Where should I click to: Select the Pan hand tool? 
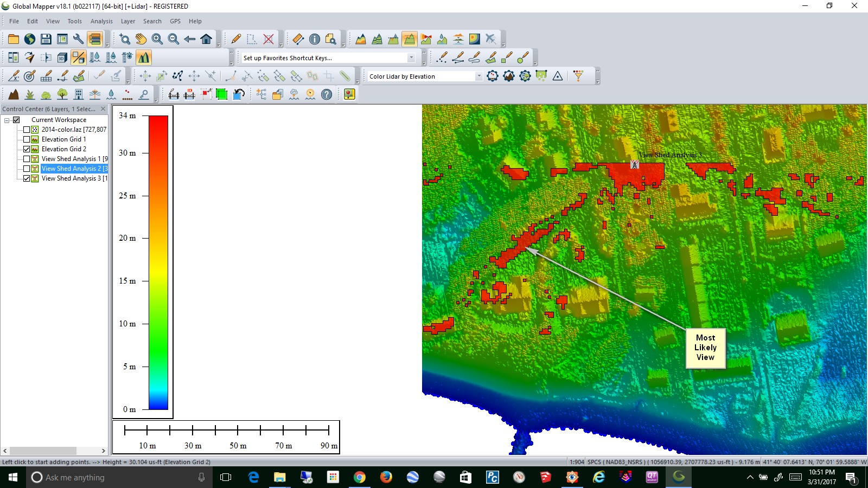click(x=141, y=39)
